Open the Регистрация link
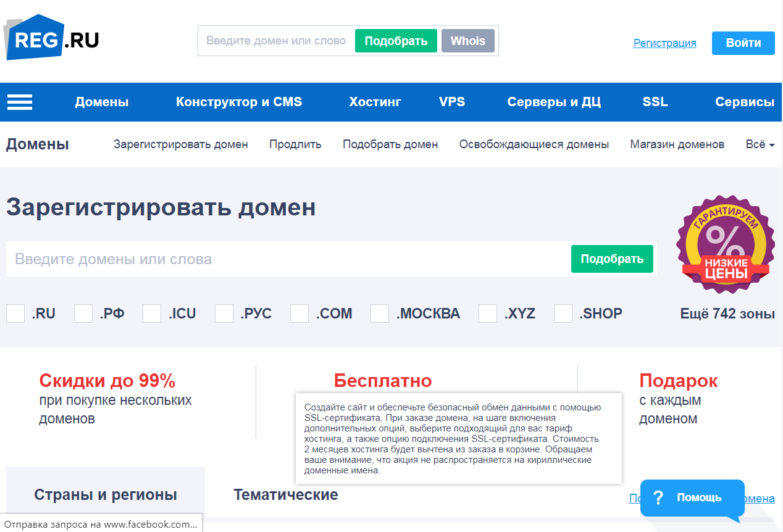 click(664, 43)
